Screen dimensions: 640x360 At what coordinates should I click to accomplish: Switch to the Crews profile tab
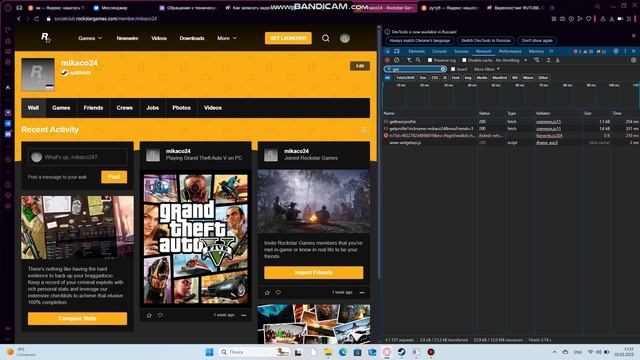click(x=124, y=108)
